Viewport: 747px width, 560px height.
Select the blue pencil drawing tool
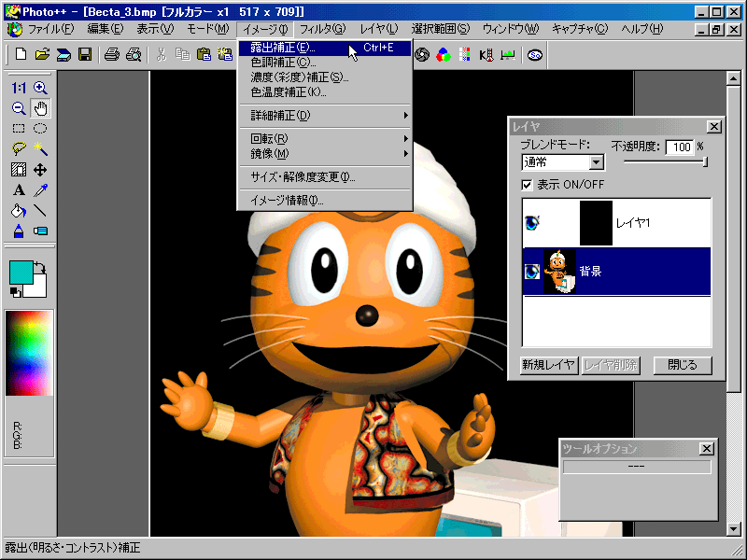(19, 231)
